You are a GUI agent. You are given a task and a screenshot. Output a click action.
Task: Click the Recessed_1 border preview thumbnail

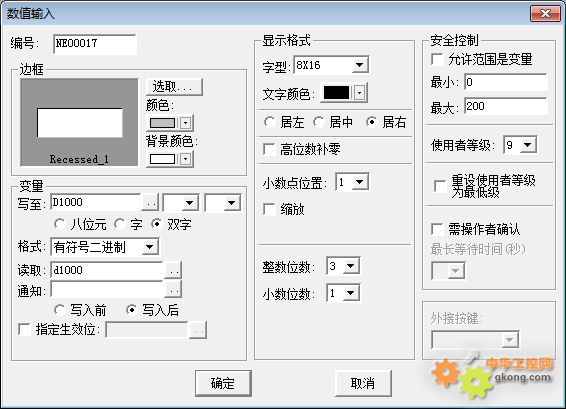click(79, 122)
